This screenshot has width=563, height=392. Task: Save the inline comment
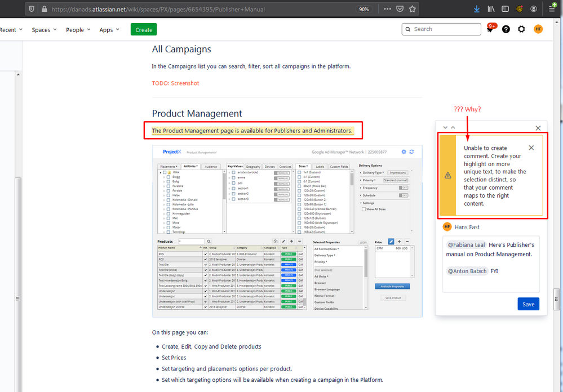(528, 304)
